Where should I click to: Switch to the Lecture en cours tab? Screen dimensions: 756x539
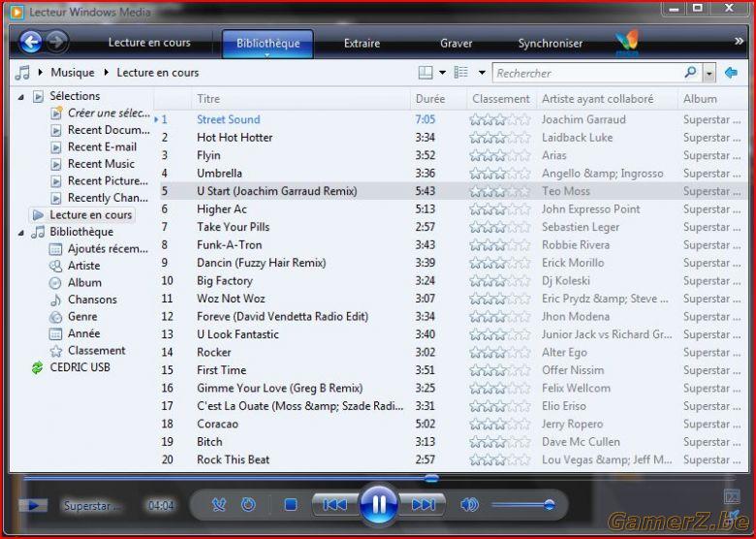[149, 43]
